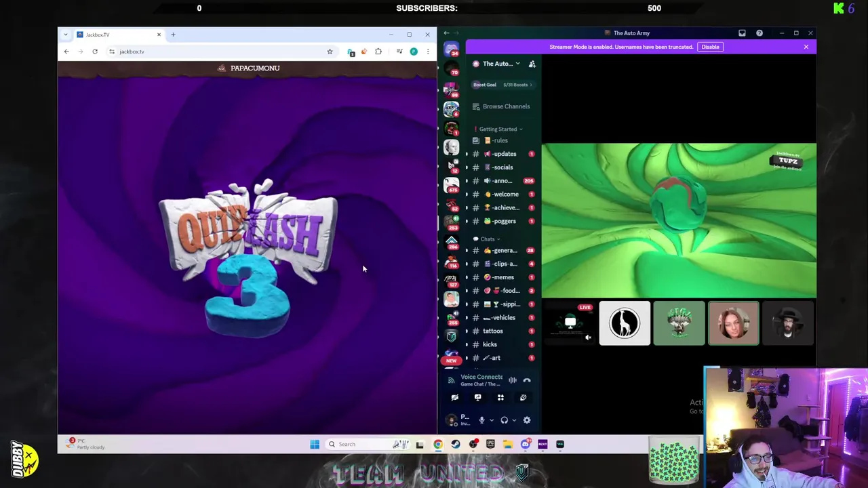The width and height of the screenshot is (868, 488).
Task: Open Discord help question-mark icon
Action: point(759,33)
